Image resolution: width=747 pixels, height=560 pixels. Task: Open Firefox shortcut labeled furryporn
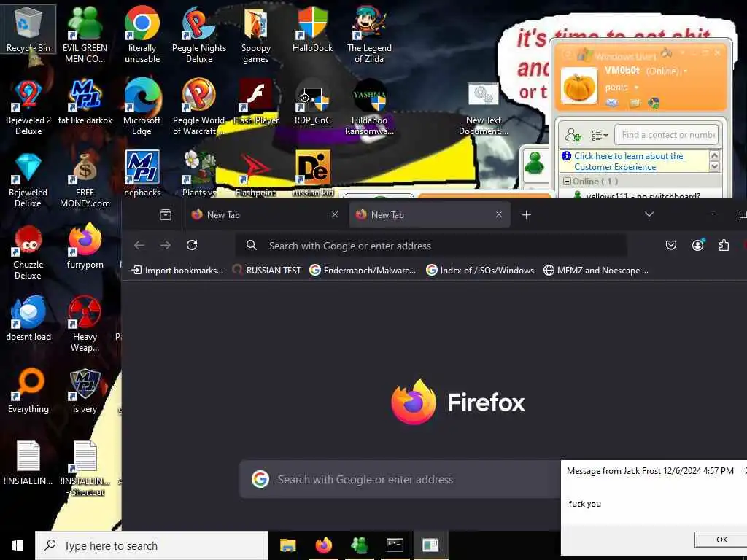pos(85,246)
